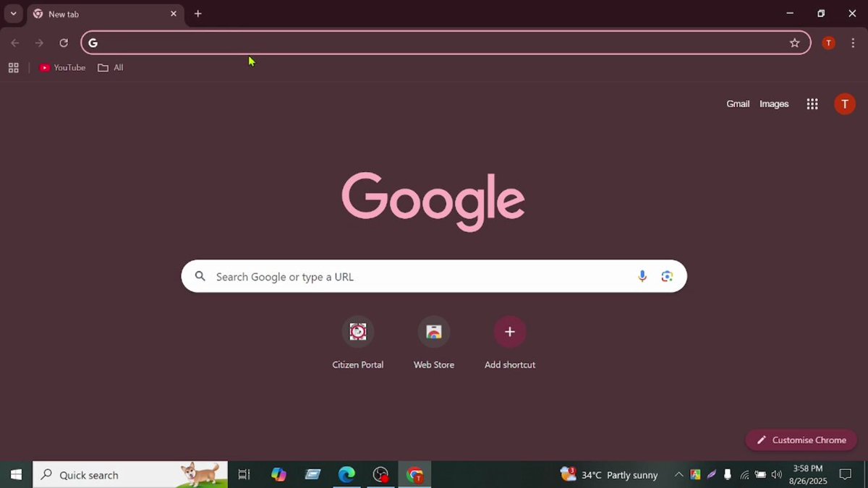868x488 pixels.
Task: Show hidden system tray icons
Action: click(x=678, y=475)
